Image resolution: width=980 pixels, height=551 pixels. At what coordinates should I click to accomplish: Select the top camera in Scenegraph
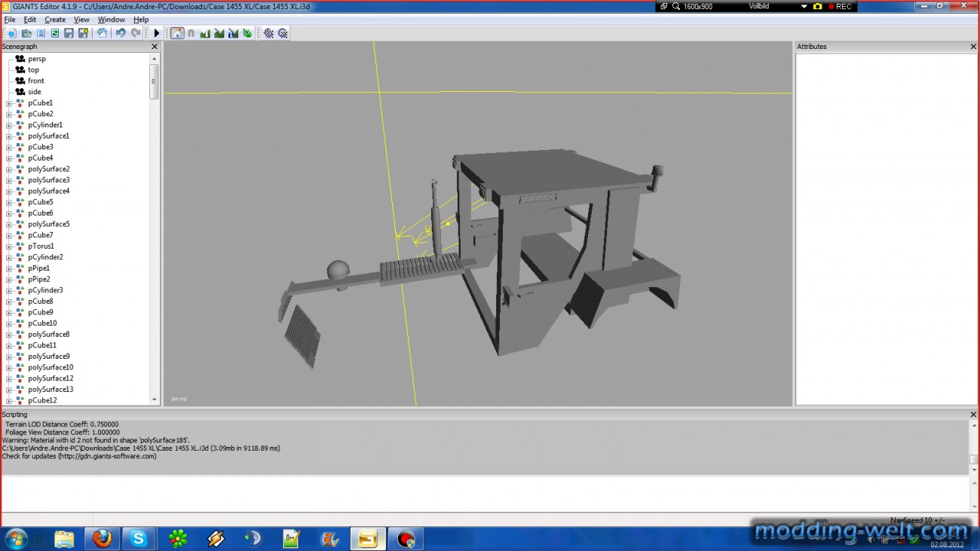[34, 70]
